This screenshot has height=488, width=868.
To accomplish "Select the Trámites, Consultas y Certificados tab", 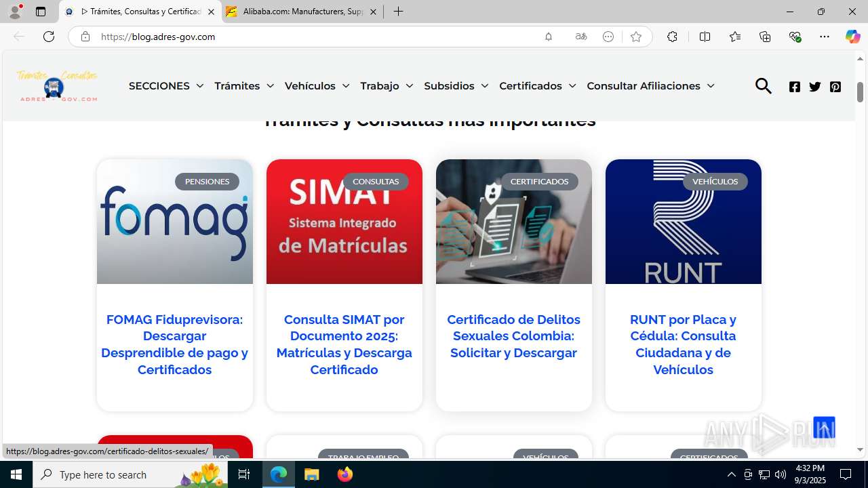I will tap(140, 12).
